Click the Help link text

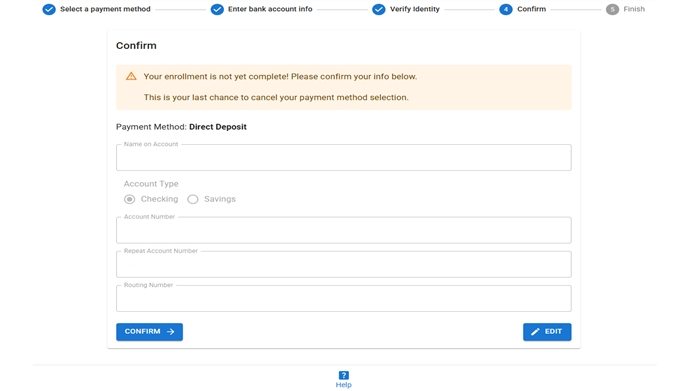[x=344, y=385]
